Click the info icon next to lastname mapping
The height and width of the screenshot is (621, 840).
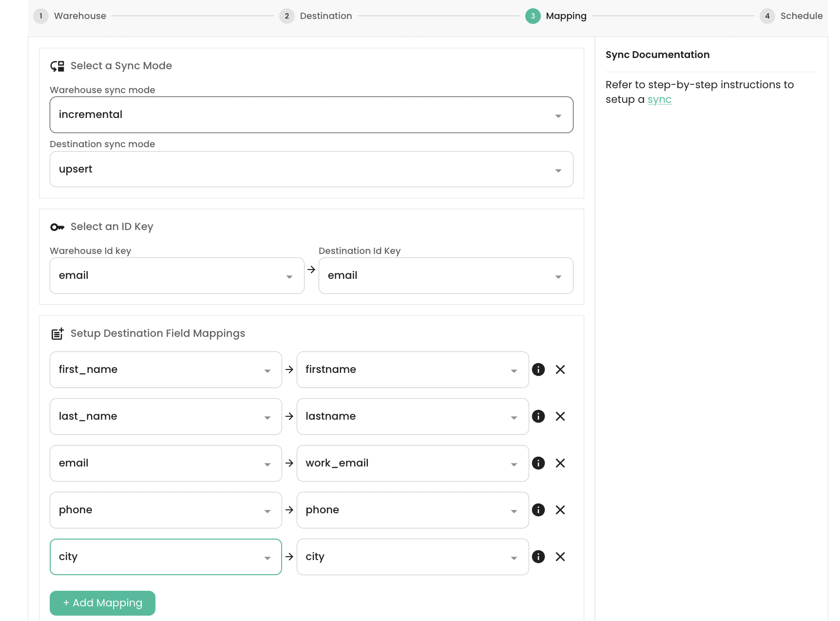538,416
